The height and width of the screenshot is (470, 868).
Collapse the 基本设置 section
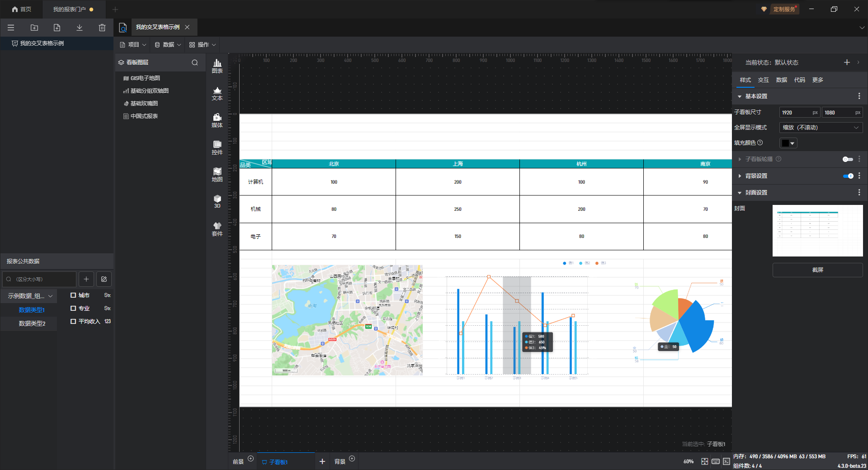(740, 96)
